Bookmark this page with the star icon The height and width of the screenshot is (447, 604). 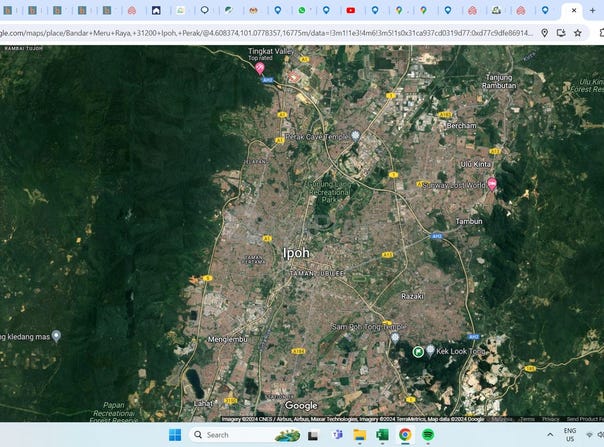[x=578, y=33]
